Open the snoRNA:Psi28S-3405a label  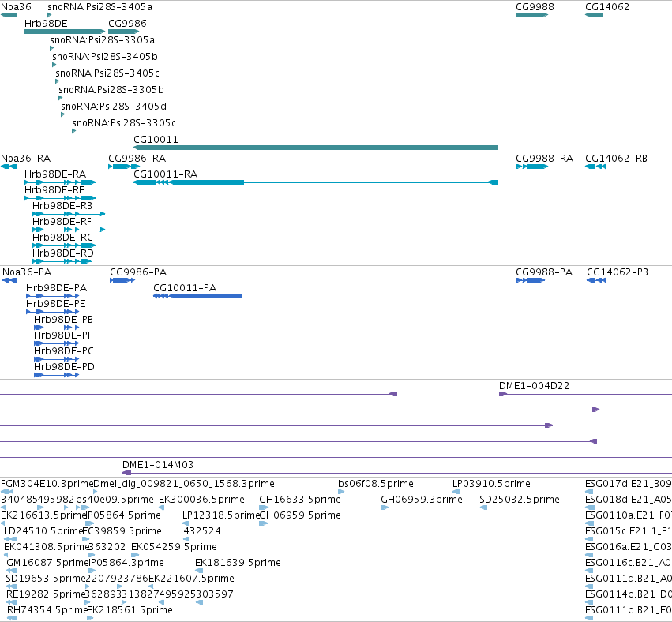point(99,7)
